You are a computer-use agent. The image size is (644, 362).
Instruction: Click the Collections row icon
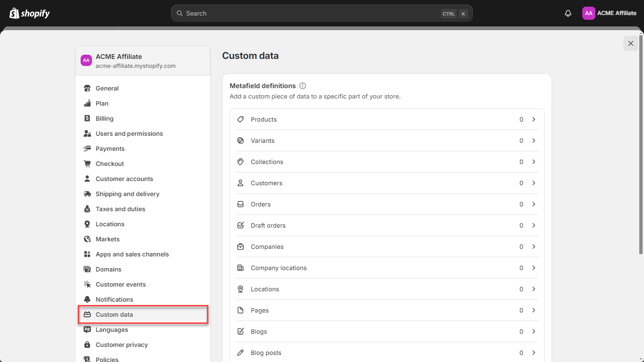click(x=240, y=162)
